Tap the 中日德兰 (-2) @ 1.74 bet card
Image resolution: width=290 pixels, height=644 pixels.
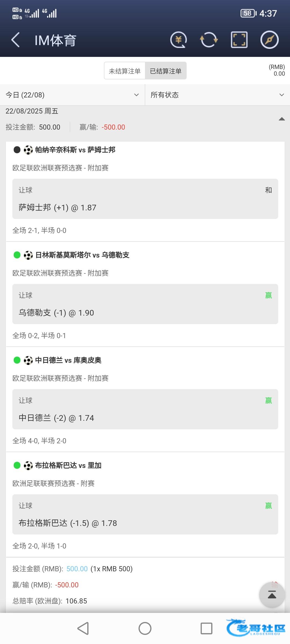(145, 409)
